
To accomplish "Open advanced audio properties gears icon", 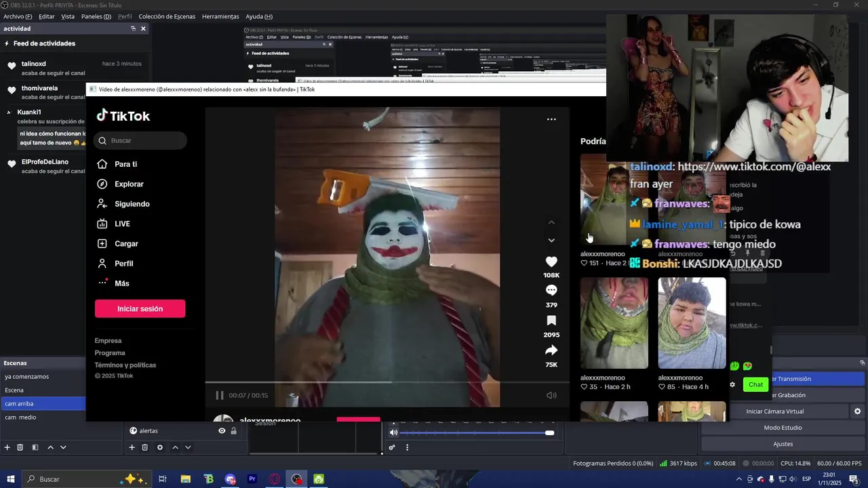I will point(392,447).
